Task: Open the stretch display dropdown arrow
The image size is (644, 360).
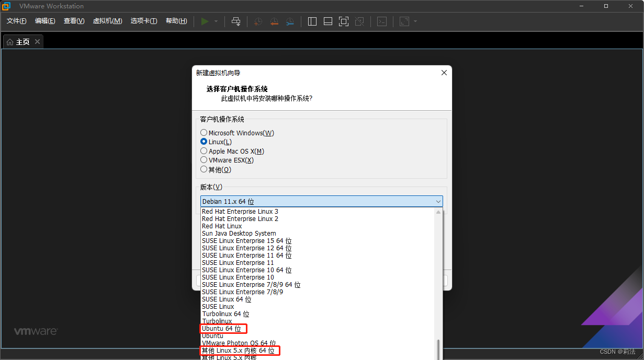Action: click(415, 21)
